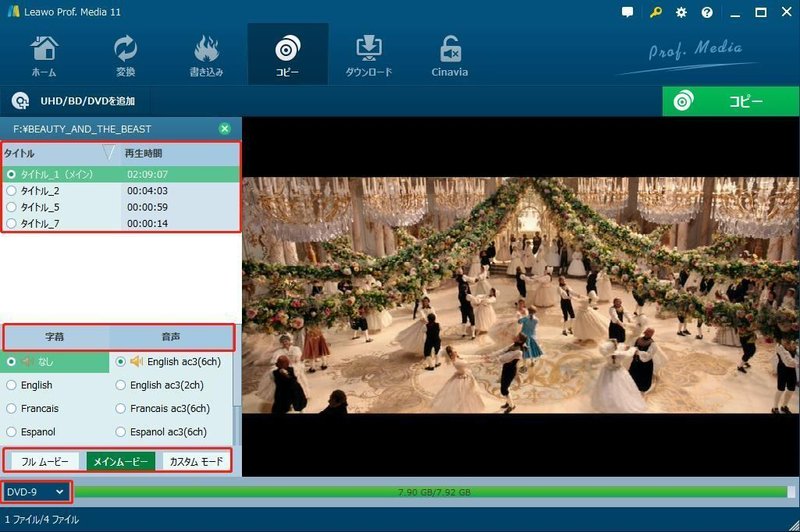Click the タイトル column header
The height and width of the screenshot is (532, 800).
pyautogui.click(x=61, y=153)
